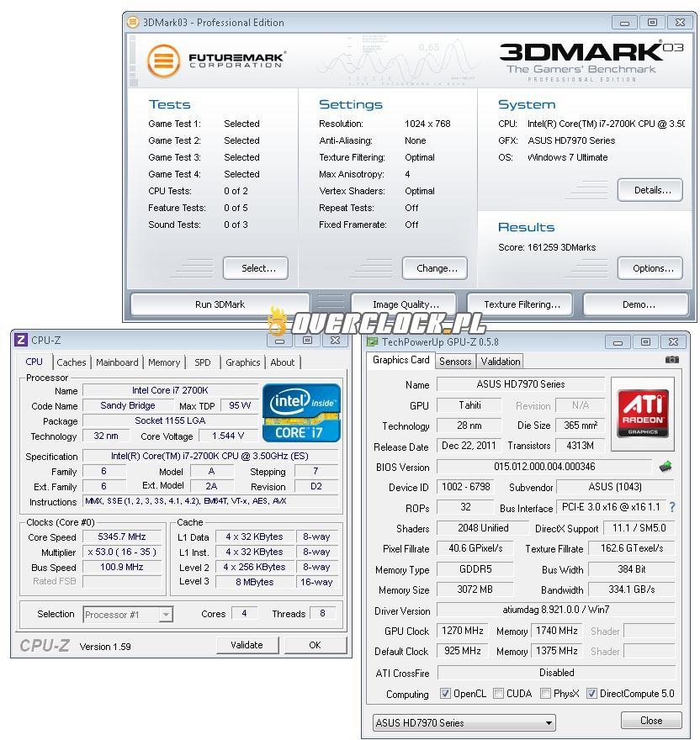The width and height of the screenshot is (700, 740).
Task: Maximize the 3DMark03 window
Action: point(652,22)
